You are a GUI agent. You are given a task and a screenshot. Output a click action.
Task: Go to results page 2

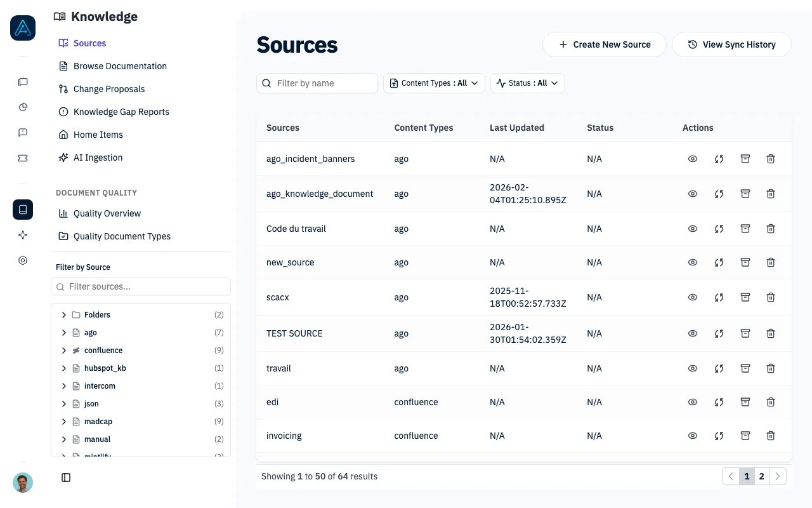(762, 476)
